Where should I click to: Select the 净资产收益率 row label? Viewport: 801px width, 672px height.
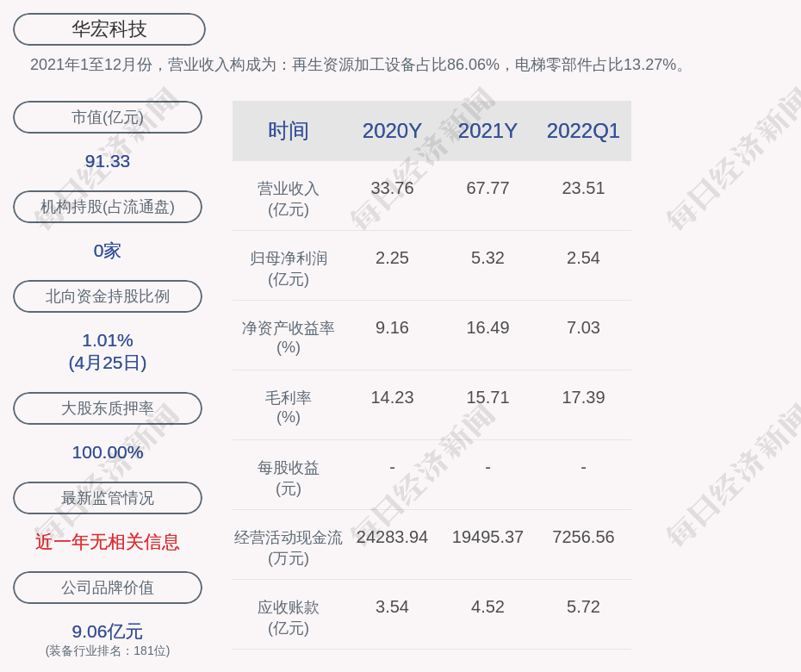(x=289, y=338)
